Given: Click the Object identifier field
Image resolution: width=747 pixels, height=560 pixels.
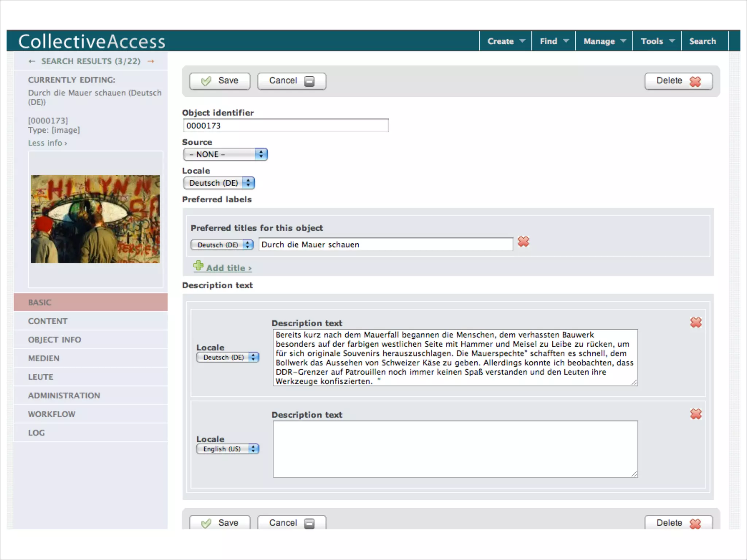Looking at the screenshot, I should [286, 125].
